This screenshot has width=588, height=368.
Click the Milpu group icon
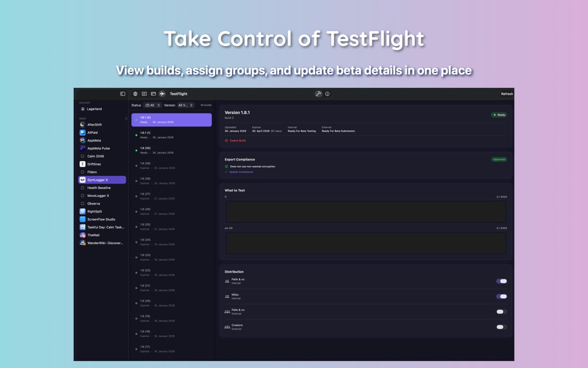227,296
